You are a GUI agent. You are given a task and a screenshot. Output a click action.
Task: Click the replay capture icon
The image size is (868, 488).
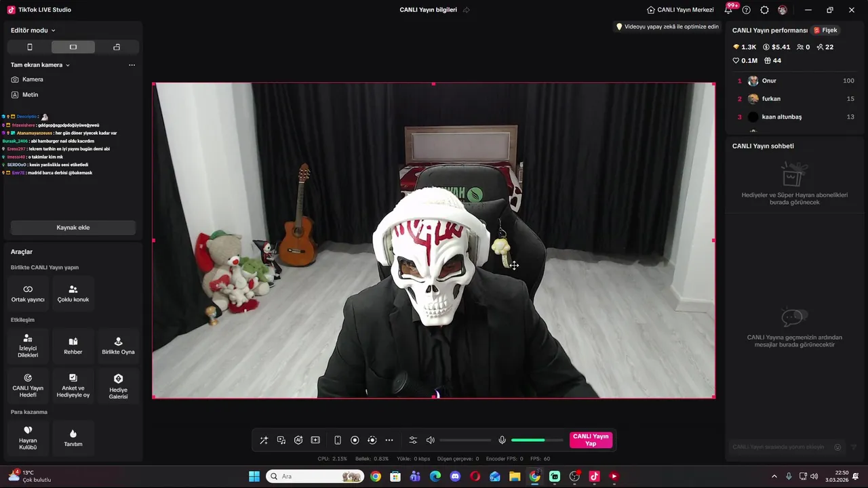[x=372, y=440]
